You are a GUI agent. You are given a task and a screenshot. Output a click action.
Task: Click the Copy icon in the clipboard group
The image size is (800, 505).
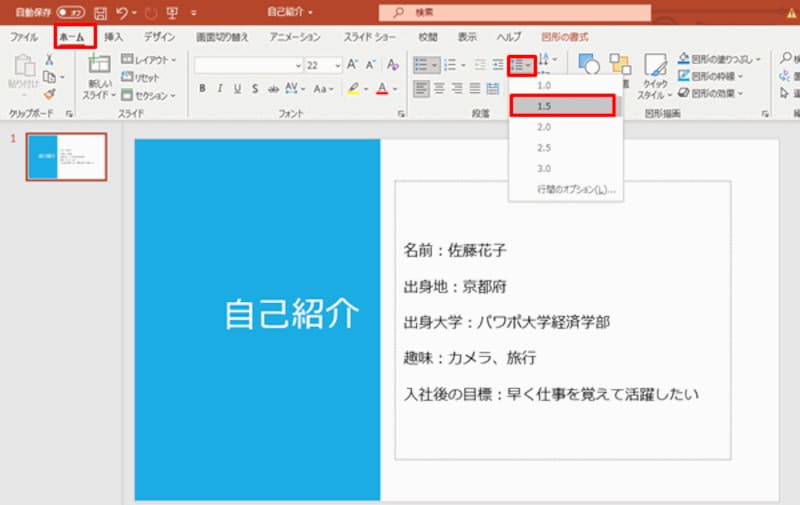click(49, 77)
